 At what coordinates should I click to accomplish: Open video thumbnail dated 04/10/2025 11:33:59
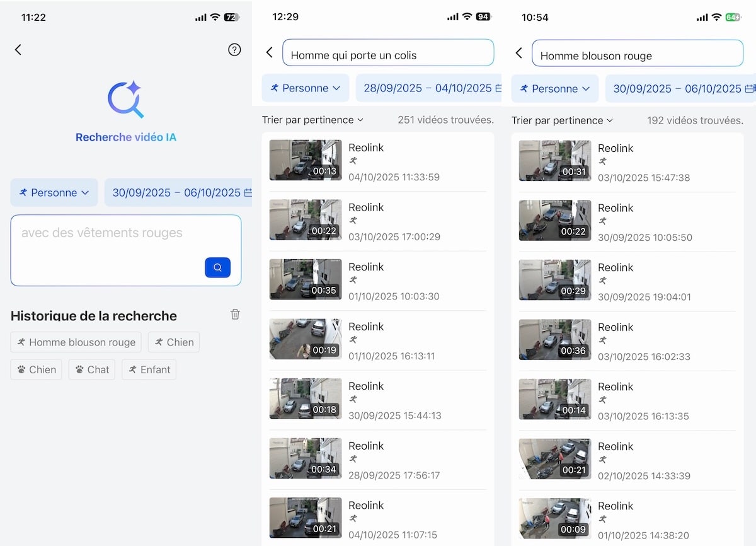point(306,160)
